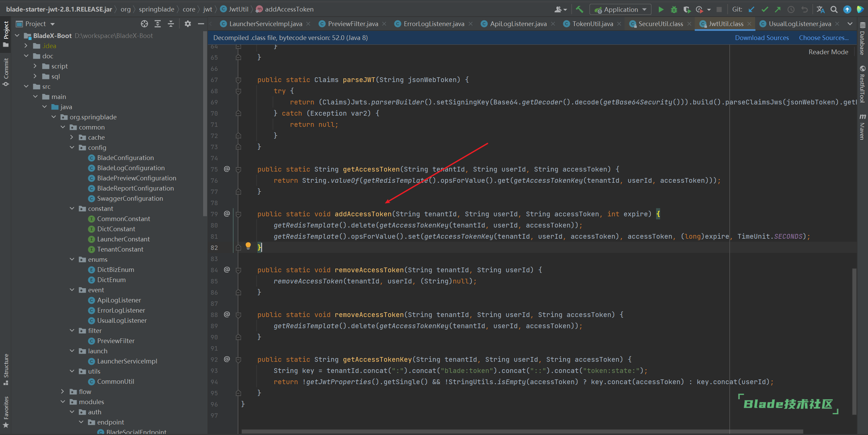Screen dimensions: 868x435
Task: Switch to the PreviewFilter.java tab
Action: 353,24
